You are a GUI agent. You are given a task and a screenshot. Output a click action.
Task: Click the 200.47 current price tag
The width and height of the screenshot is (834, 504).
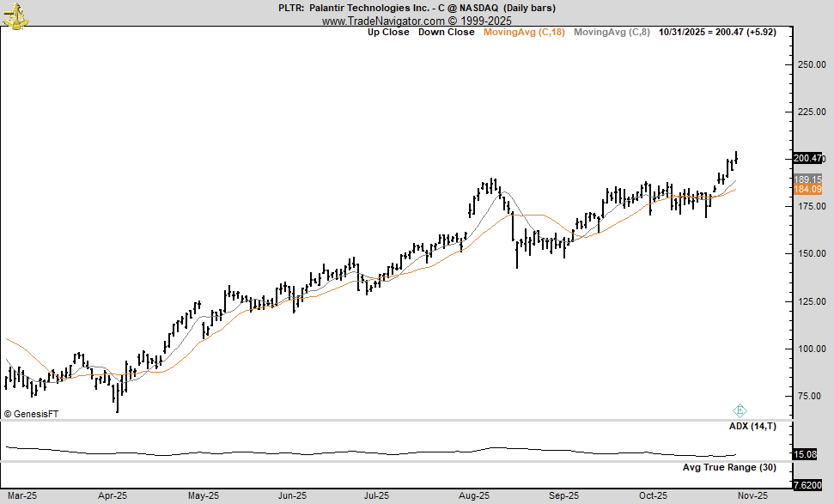(x=808, y=159)
